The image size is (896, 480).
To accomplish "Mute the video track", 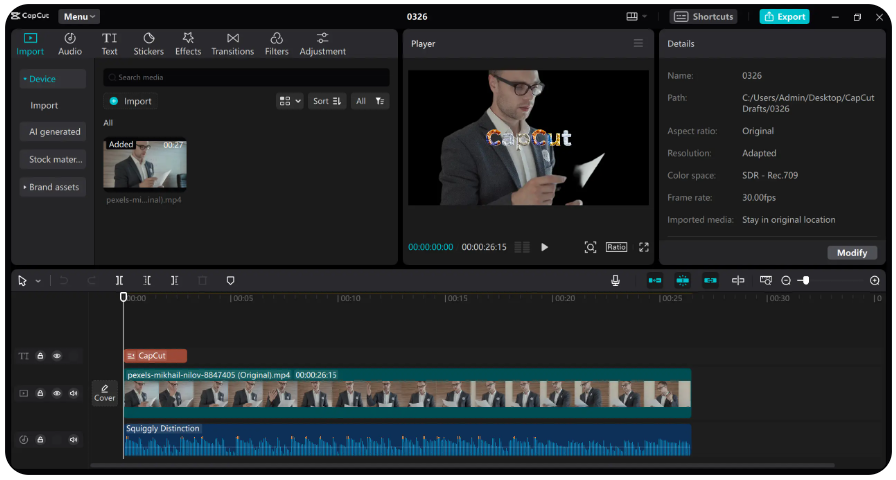I will pos(73,393).
